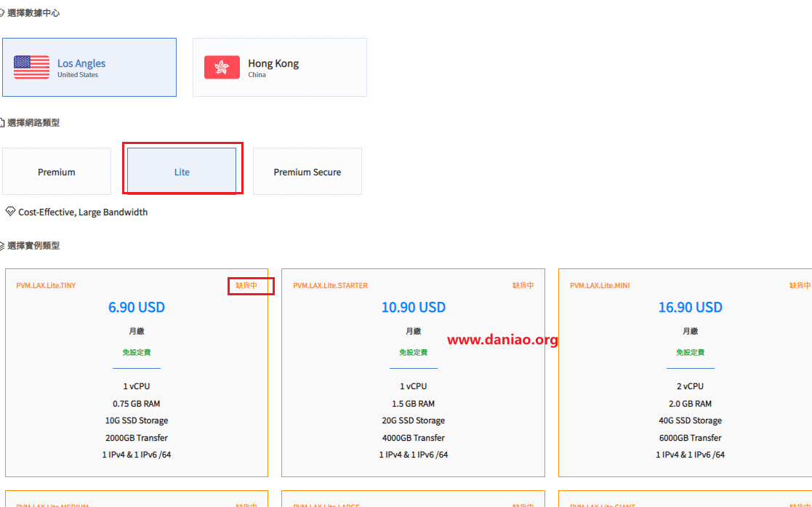The height and width of the screenshot is (507, 812).
Task: Choose the Lite network type
Action: coord(182,172)
